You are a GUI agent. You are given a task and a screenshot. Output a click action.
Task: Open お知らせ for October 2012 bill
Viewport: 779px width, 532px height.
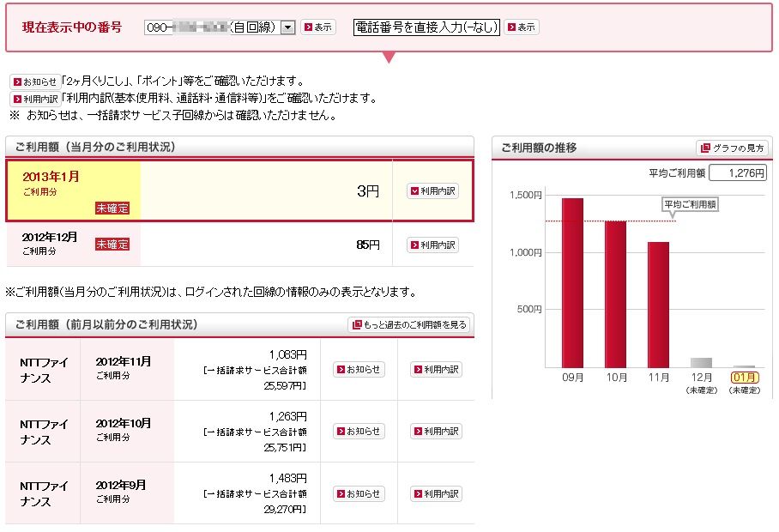click(x=359, y=432)
